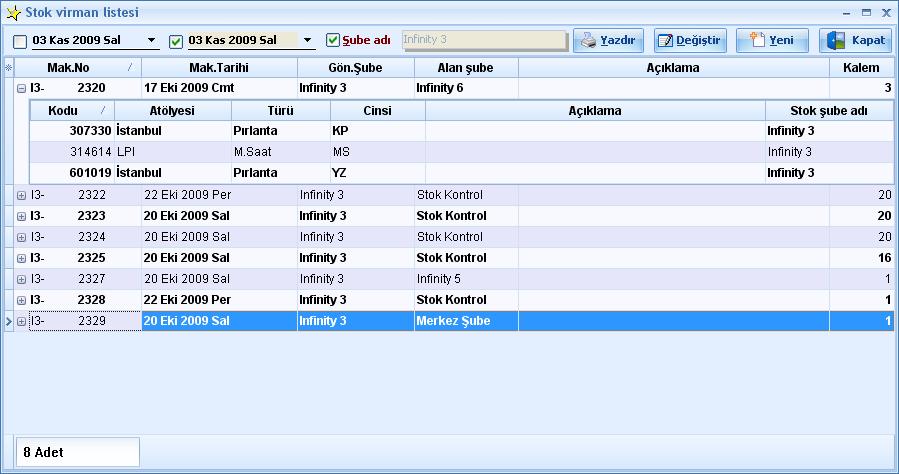Click the Infinity 6 receiving branch cell

click(466, 88)
